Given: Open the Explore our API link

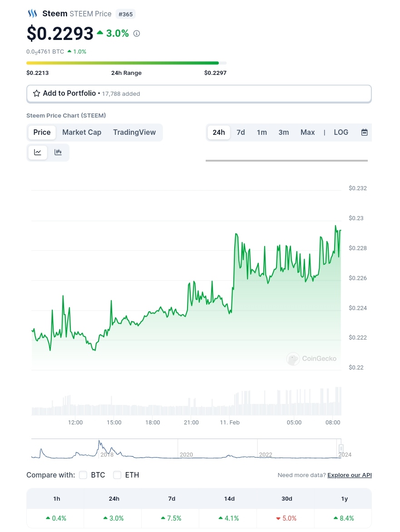Looking at the screenshot, I should [x=350, y=475].
